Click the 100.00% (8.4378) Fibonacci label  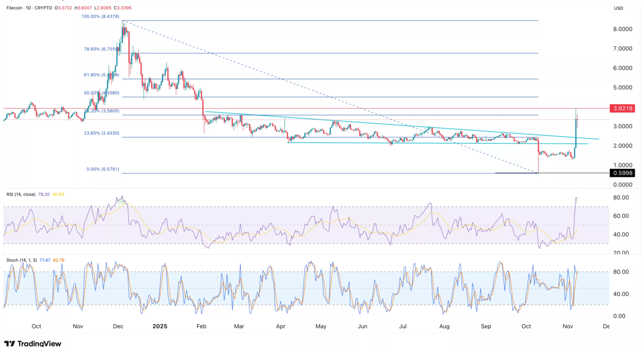click(x=102, y=16)
